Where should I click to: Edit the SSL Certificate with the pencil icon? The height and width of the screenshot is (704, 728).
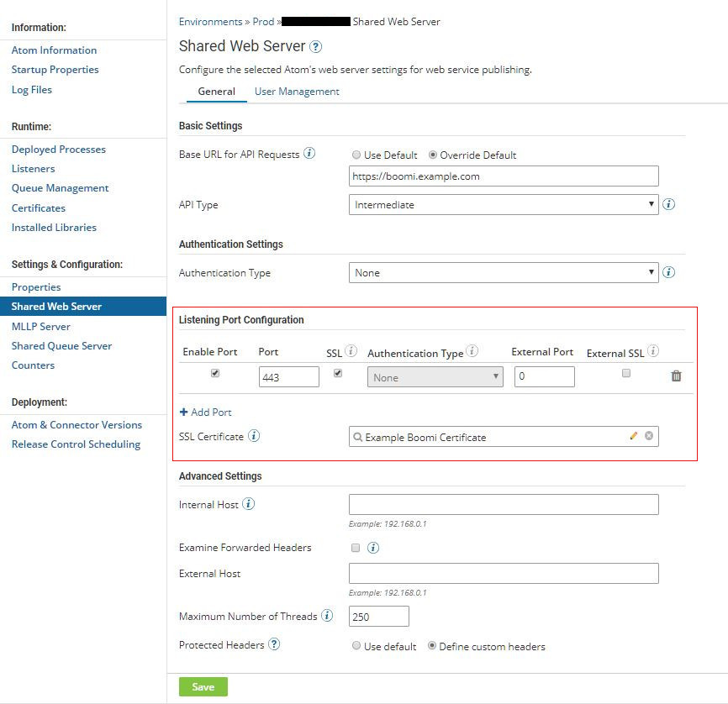click(x=635, y=436)
